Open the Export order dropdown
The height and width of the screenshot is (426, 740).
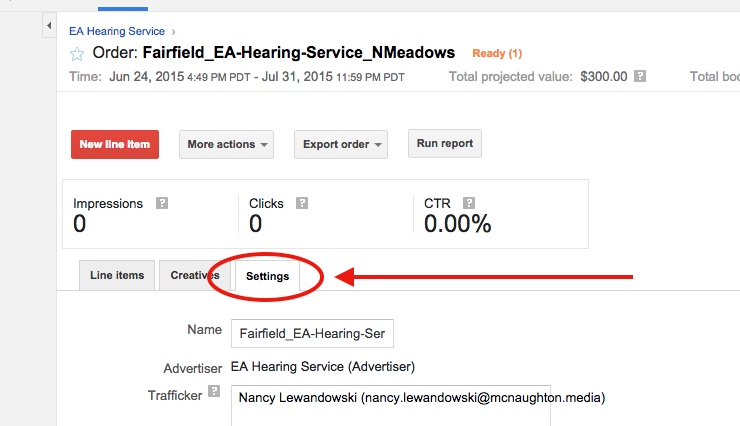click(340, 144)
